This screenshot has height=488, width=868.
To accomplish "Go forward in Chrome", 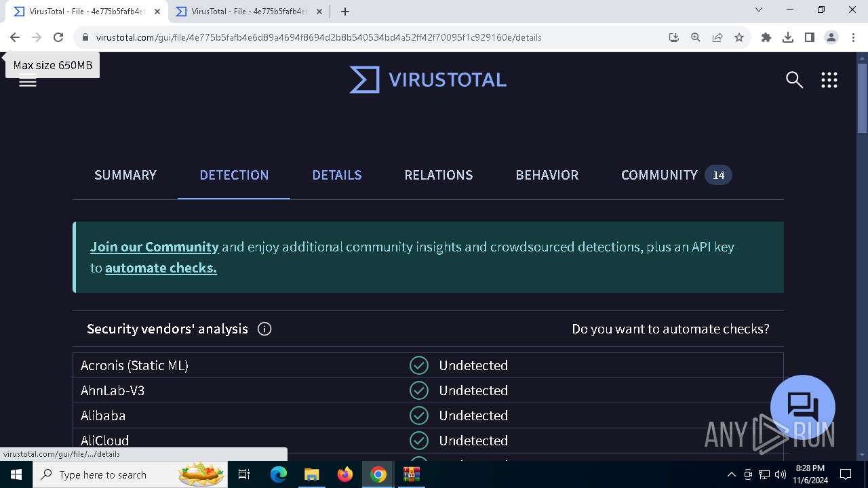I will (37, 37).
